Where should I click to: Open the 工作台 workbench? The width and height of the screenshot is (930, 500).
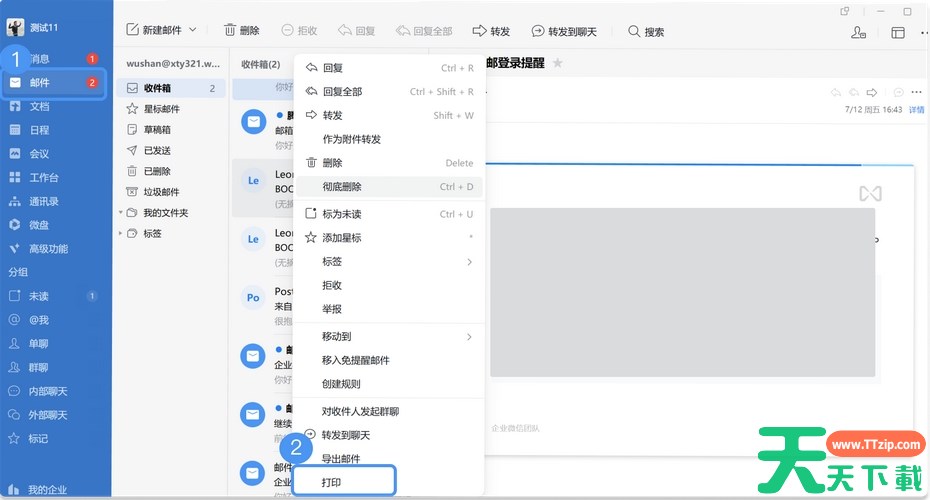pyautogui.click(x=42, y=178)
